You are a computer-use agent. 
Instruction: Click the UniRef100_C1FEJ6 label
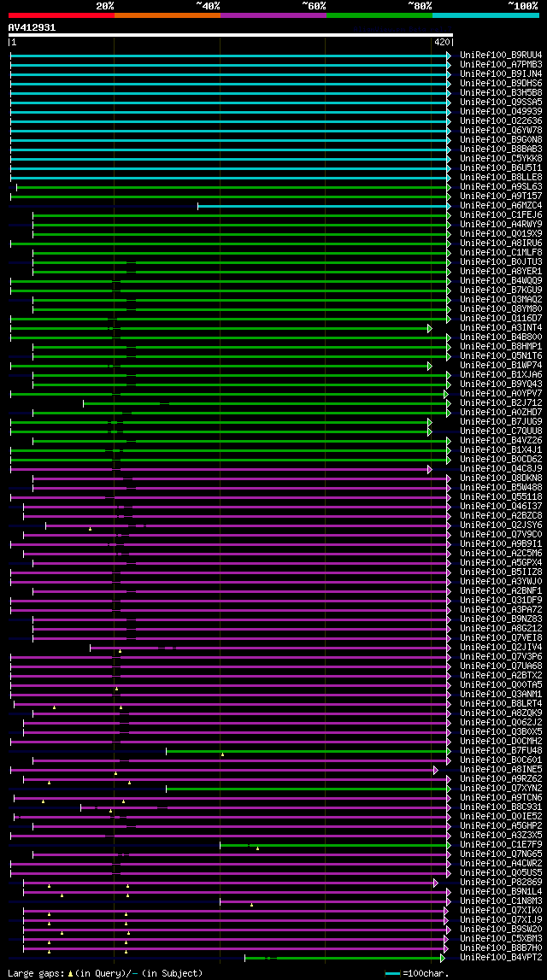pos(501,215)
